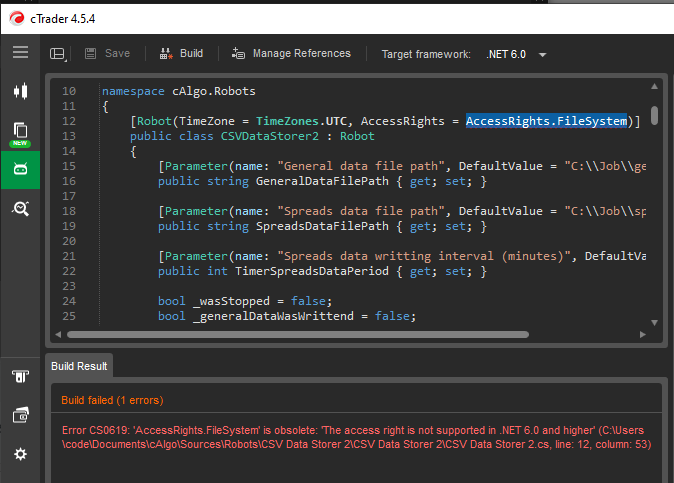
Task: Click the cTrader logo icon
Action: click(17, 18)
